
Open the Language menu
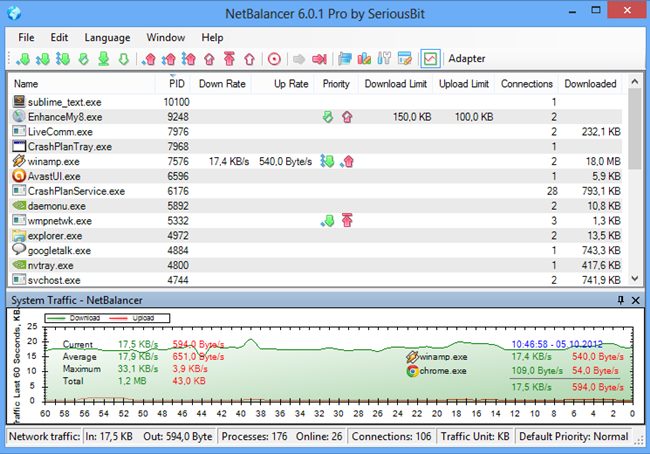coord(106,37)
